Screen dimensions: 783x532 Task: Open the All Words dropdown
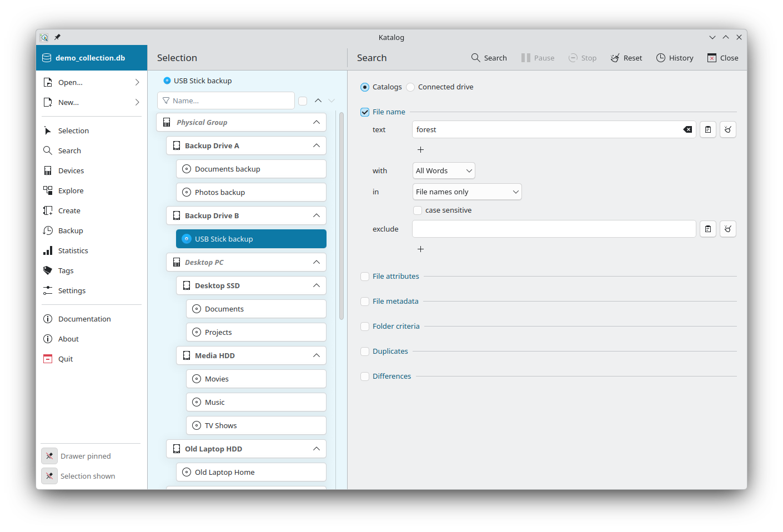tap(444, 170)
